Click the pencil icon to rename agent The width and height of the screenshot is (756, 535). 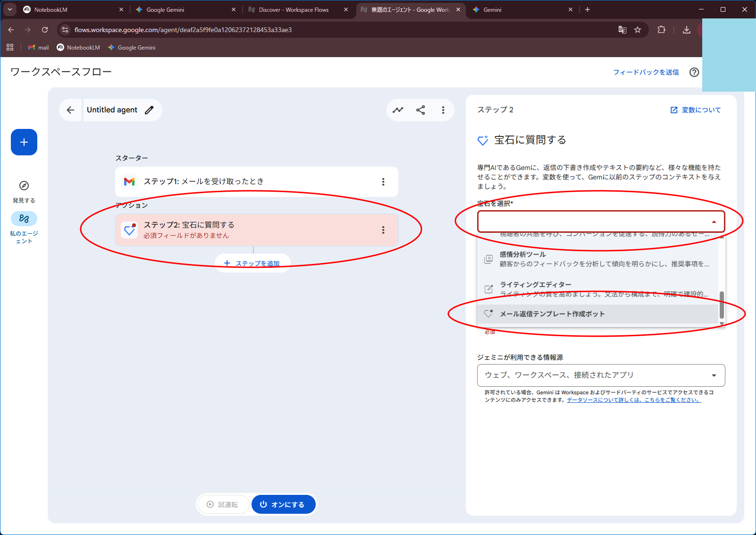tap(149, 110)
